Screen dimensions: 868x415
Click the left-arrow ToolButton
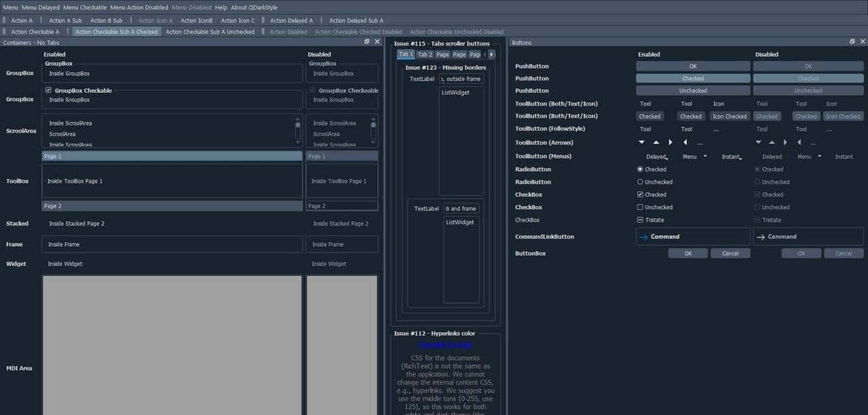coord(685,142)
